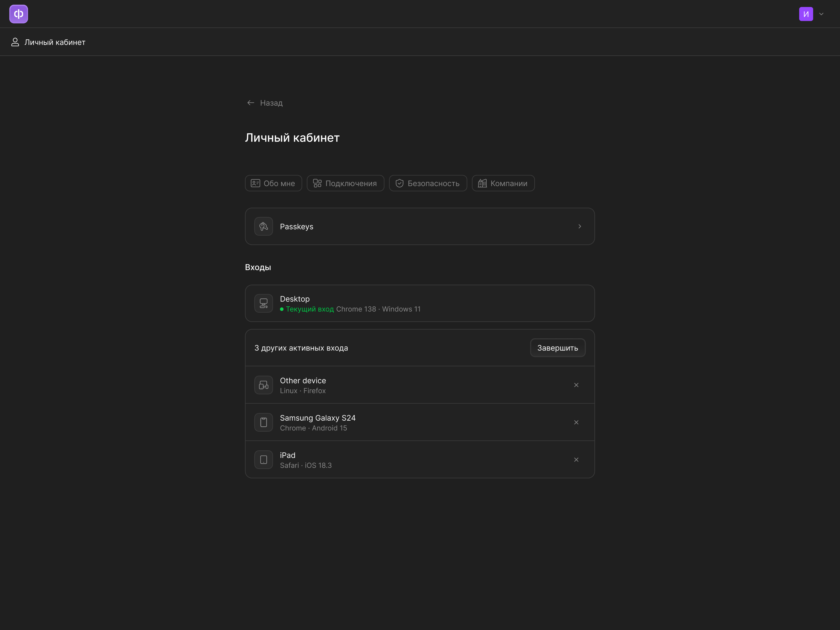The width and height of the screenshot is (840, 630).
Task: Click the iPad session title
Action: point(288,455)
